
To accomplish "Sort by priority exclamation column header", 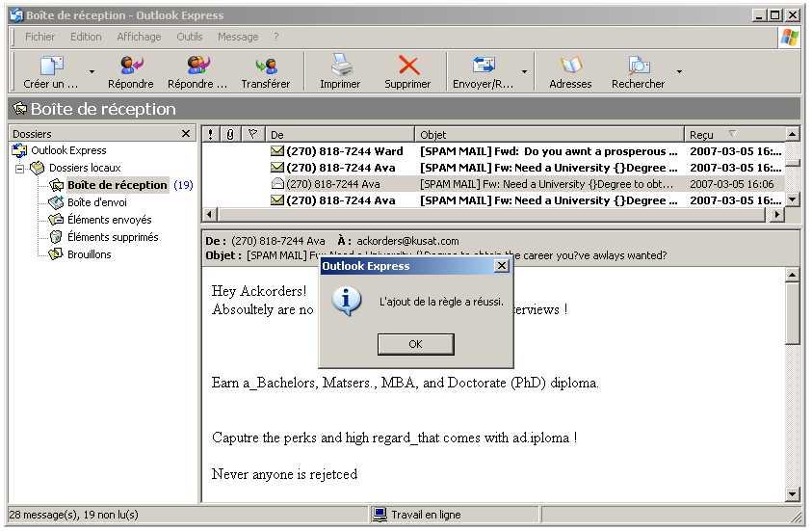I will click(210, 135).
